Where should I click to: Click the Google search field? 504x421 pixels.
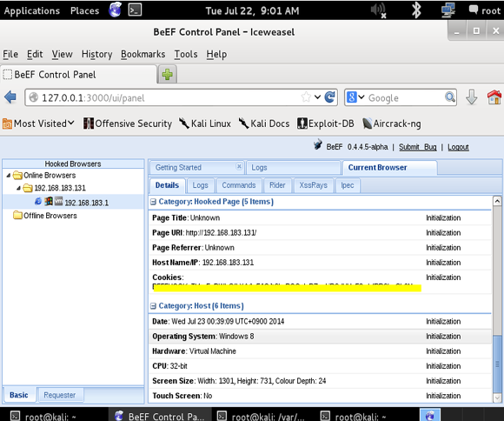pyautogui.click(x=405, y=97)
